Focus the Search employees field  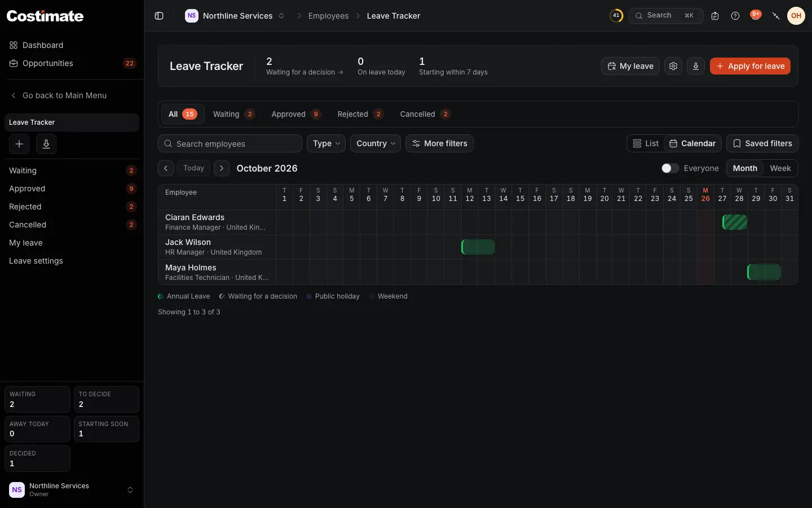point(230,143)
